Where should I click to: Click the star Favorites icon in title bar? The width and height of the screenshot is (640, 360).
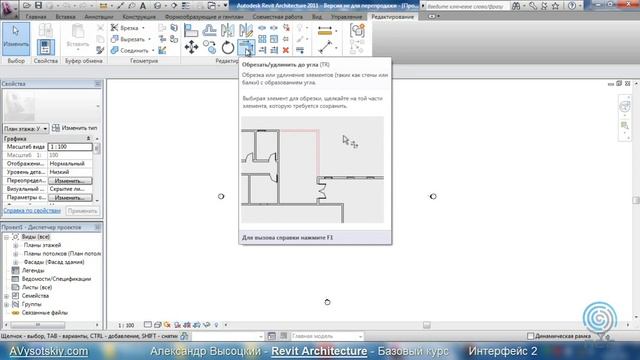[556, 6]
